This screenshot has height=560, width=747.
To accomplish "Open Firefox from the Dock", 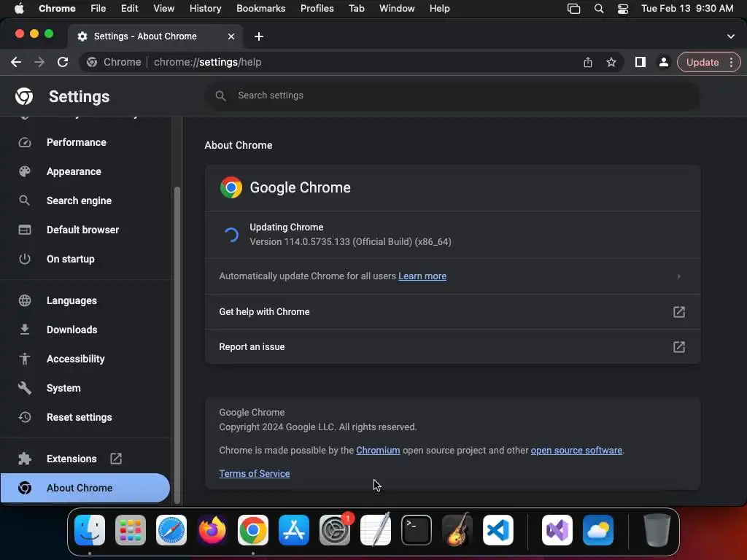I will pyautogui.click(x=212, y=530).
